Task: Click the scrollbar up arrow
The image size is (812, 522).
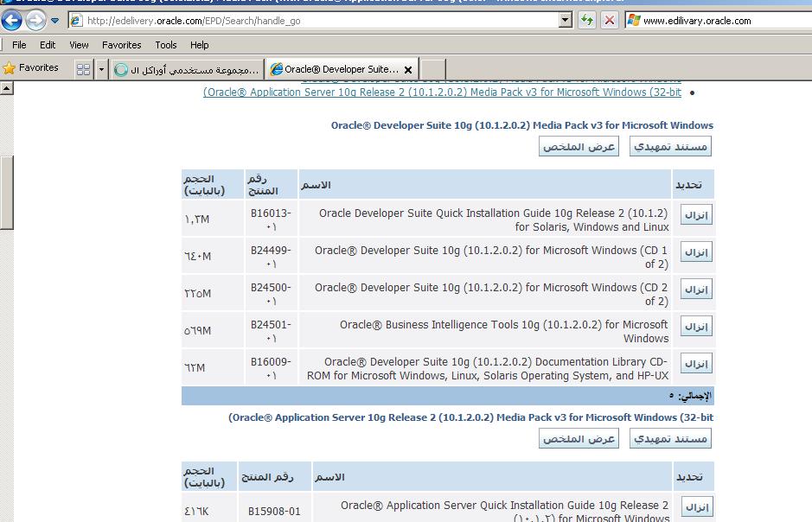Action: pyautogui.click(x=6, y=88)
